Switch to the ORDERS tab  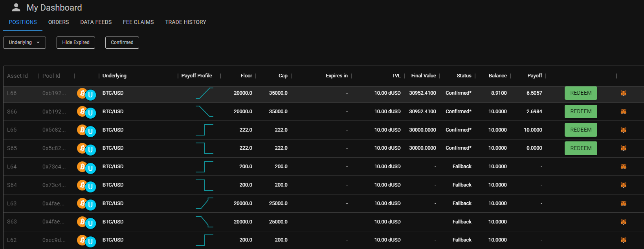[x=59, y=22]
